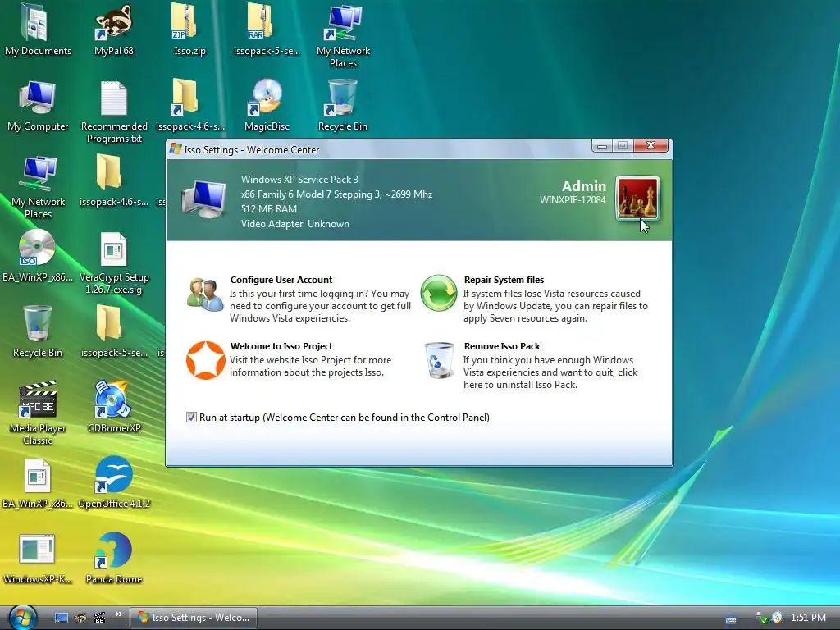The height and width of the screenshot is (630, 840).
Task: Click the tray icon beside the clock
Action: [x=778, y=618]
